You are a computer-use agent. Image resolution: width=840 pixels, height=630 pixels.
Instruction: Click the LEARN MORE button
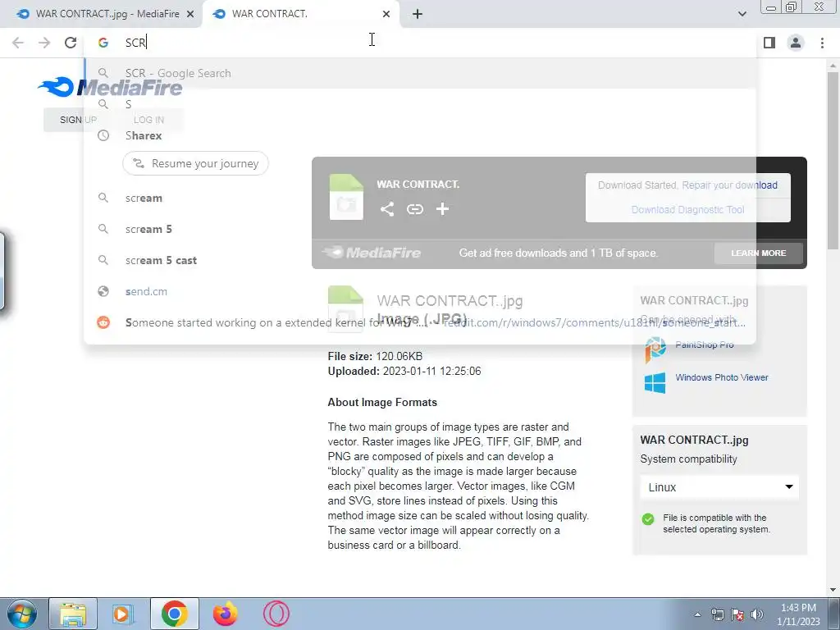[x=758, y=253]
